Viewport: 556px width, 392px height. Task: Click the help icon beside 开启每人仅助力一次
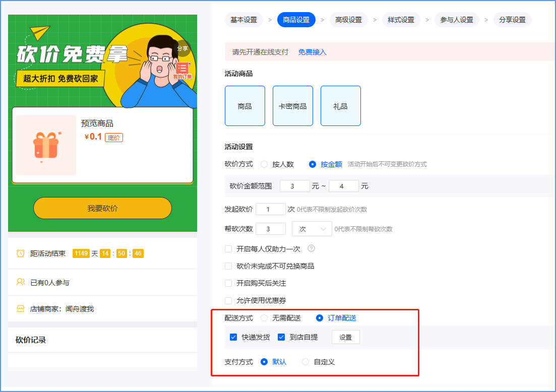click(x=311, y=248)
